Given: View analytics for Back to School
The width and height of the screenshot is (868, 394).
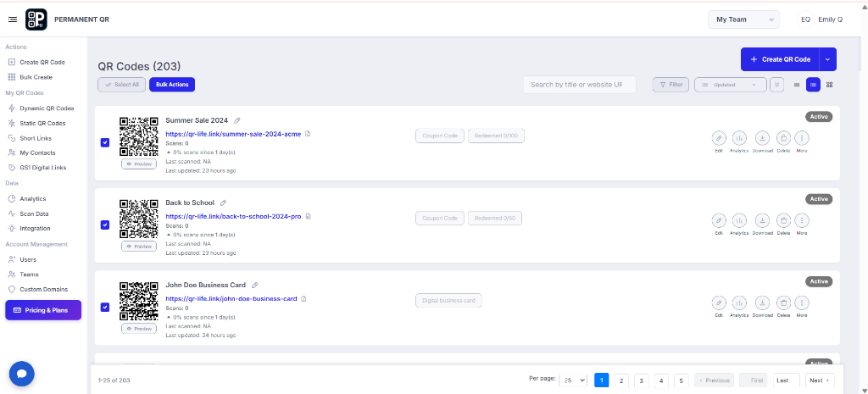Looking at the screenshot, I should point(739,220).
